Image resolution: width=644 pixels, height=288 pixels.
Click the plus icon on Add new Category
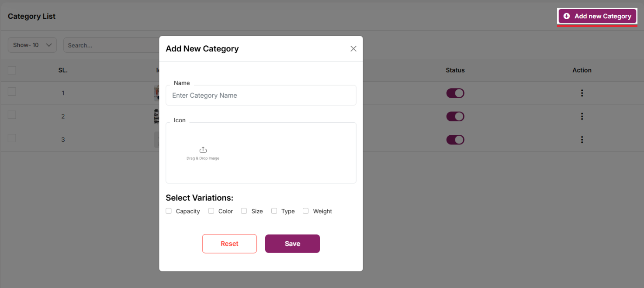[x=567, y=16]
